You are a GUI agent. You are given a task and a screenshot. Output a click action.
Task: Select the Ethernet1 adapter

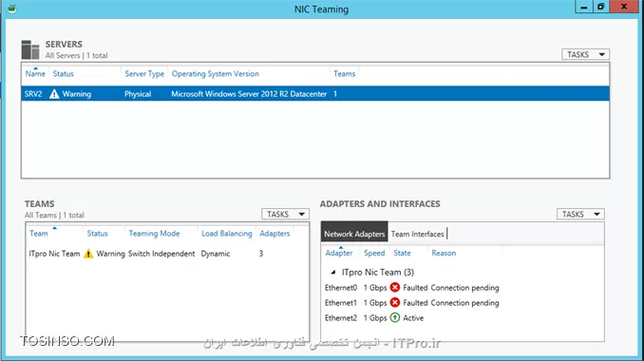point(341,303)
